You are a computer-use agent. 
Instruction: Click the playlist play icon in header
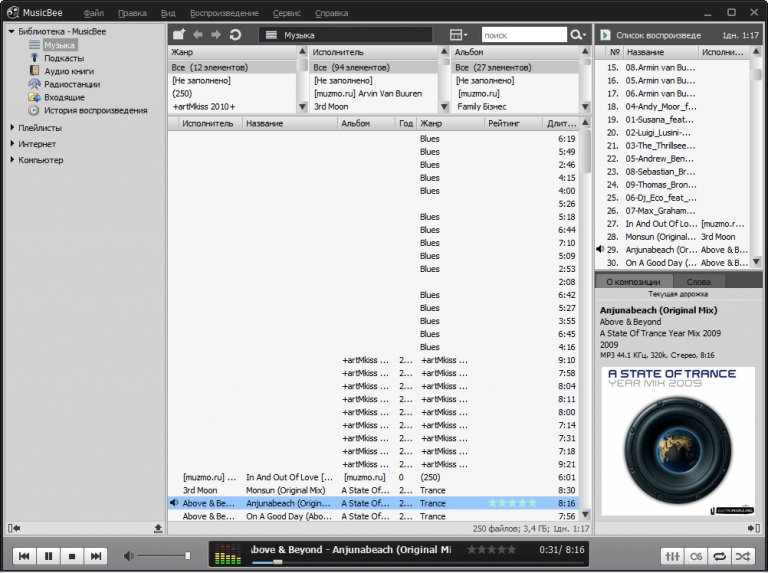606,35
